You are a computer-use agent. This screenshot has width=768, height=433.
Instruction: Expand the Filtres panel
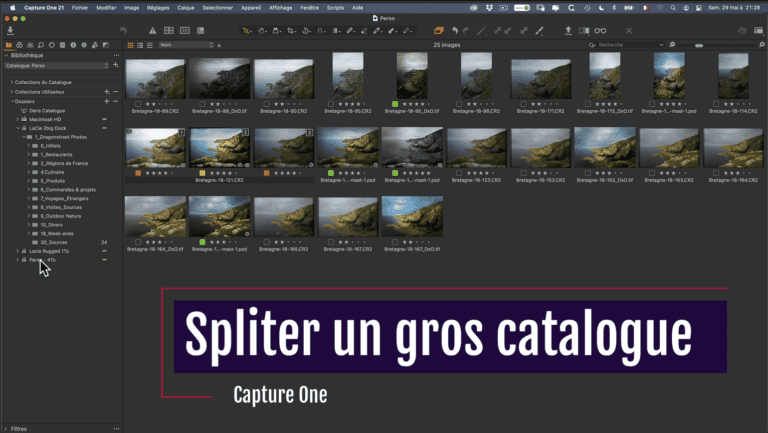click(6, 429)
